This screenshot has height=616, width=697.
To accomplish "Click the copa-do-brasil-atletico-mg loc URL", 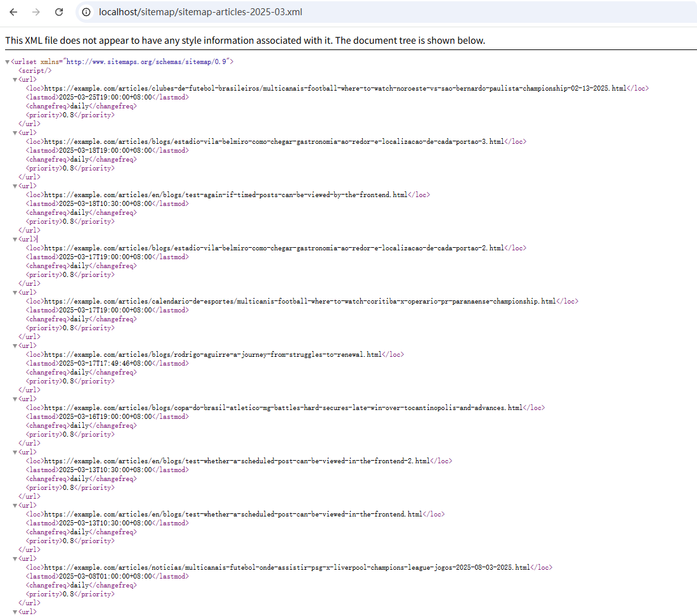I will (283, 408).
